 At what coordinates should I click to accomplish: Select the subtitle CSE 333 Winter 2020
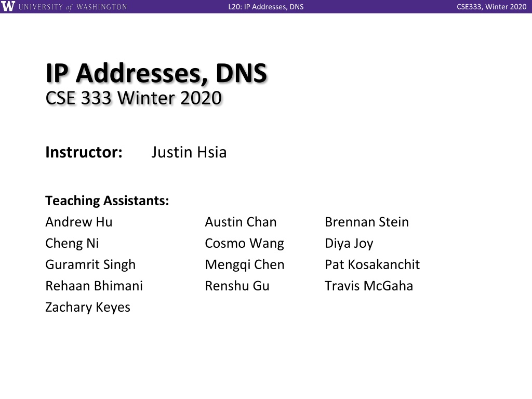[x=134, y=98]
